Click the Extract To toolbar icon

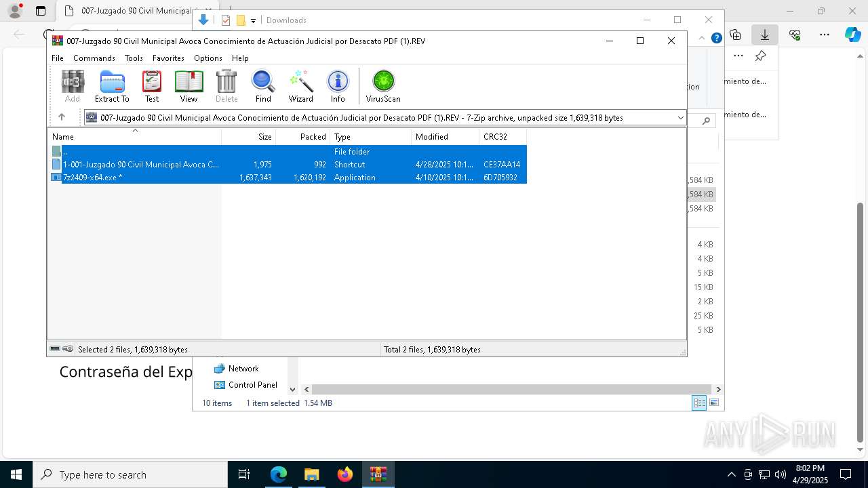[112, 86]
